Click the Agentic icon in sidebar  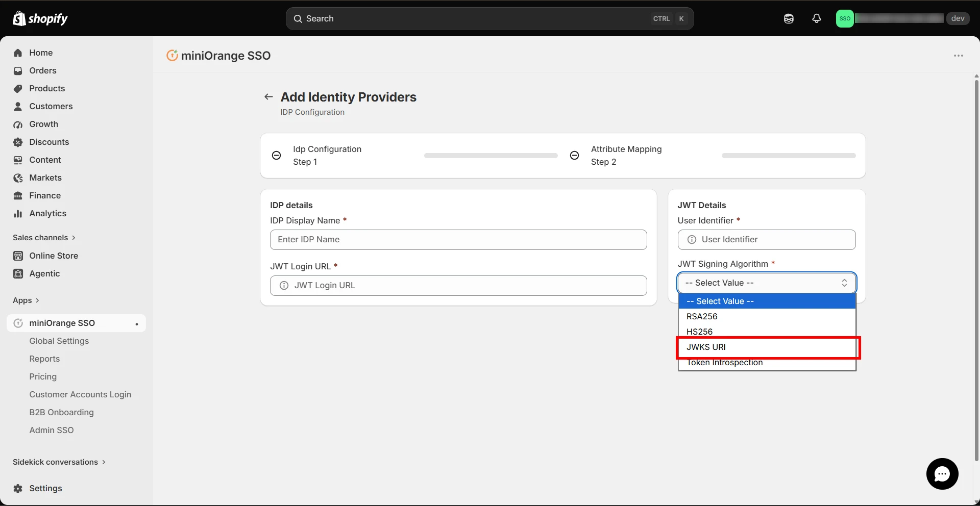(18, 273)
